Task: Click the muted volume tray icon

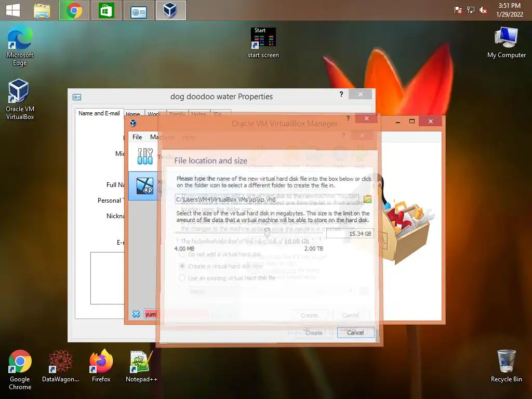Action: click(483, 10)
